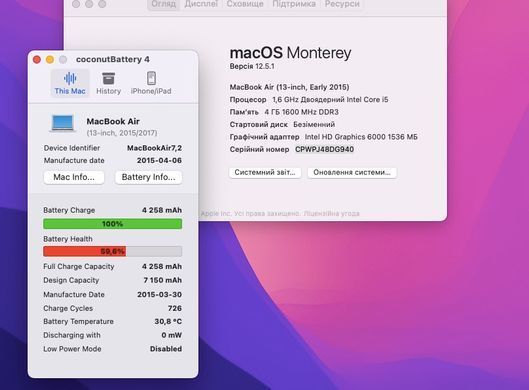Minimize coconutBattery with the yellow button

coord(50,60)
